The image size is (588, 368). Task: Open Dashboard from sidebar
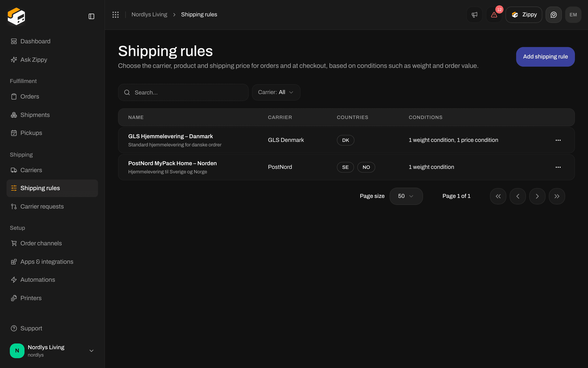52,41
